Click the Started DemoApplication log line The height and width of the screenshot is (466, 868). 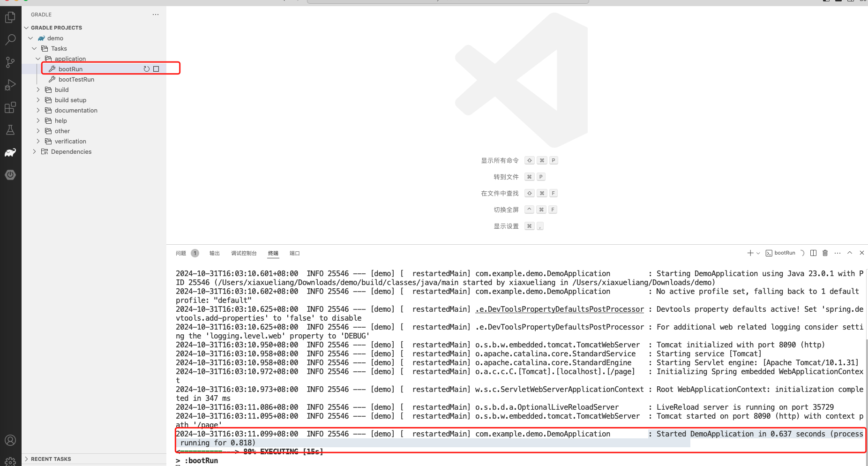[x=519, y=438]
